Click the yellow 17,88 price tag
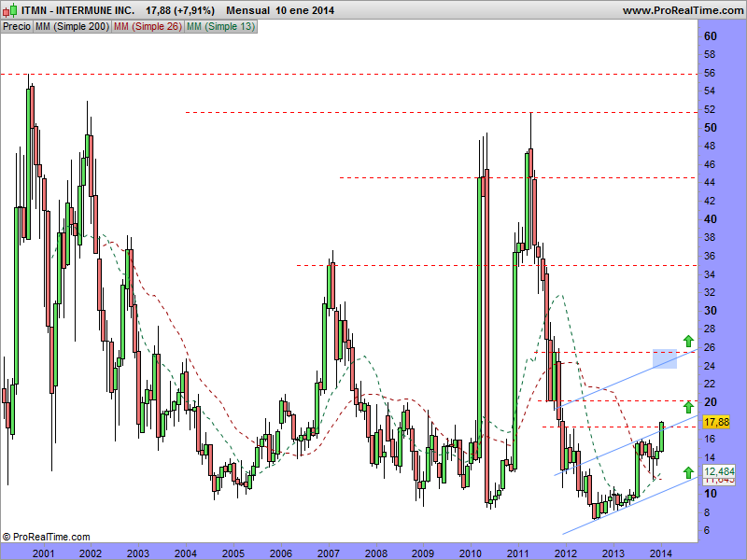This screenshot has width=747, height=560. pos(716,422)
